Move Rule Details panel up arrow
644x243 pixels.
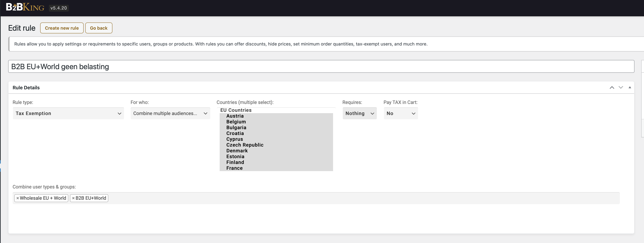click(612, 88)
